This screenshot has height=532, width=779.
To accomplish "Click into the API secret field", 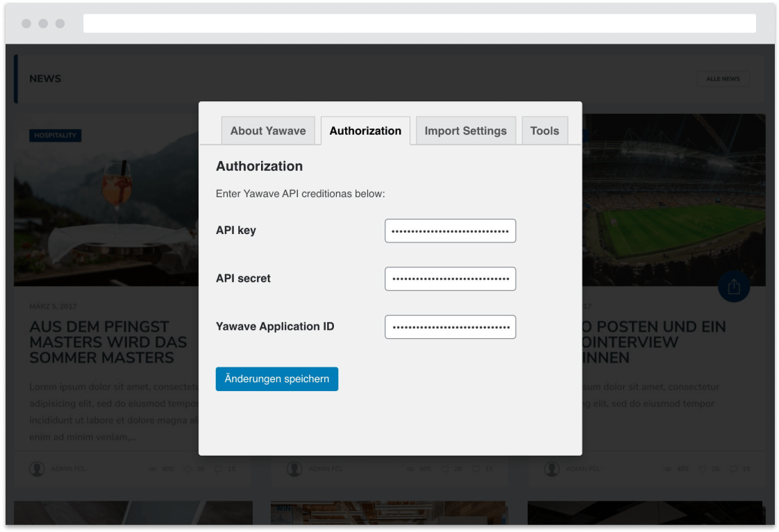I will pyautogui.click(x=450, y=279).
